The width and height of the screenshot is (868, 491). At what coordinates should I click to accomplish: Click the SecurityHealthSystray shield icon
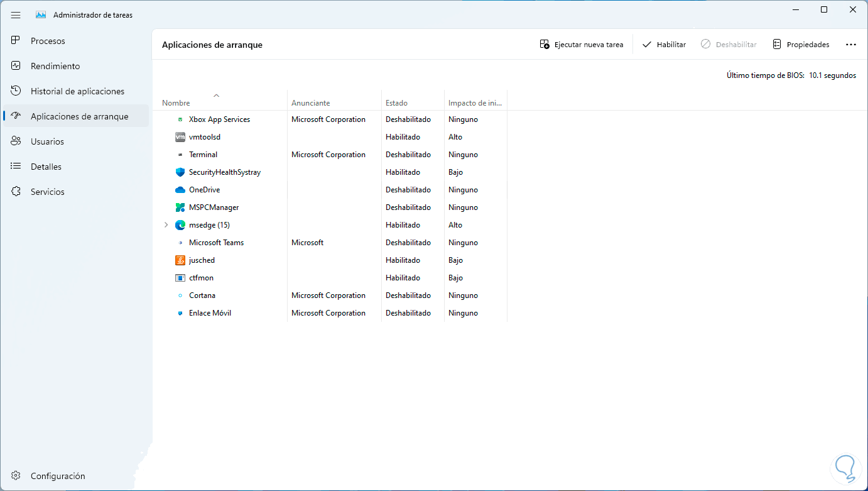pyautogui.click(x=180, y=172)
